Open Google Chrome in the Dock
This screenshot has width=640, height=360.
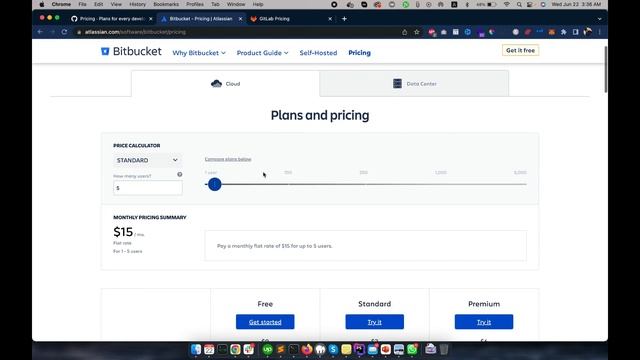235,349
